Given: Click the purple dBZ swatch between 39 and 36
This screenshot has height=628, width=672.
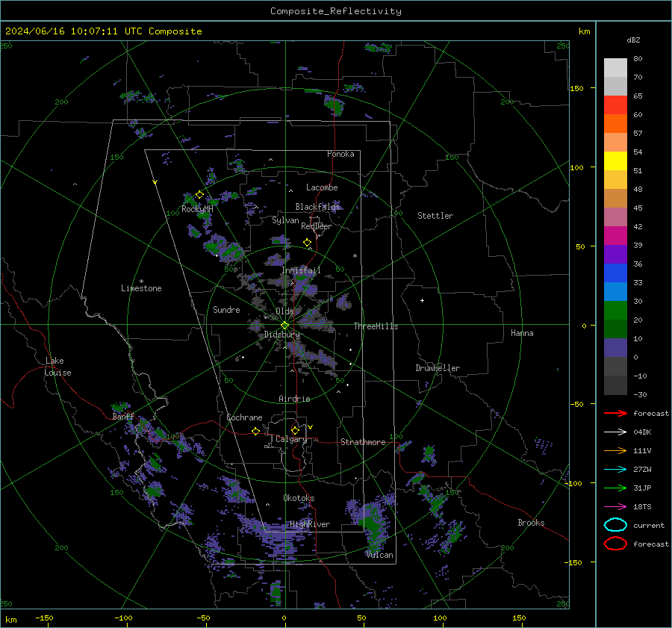Looking at the screenshot, I should click(x=615, y=254).
